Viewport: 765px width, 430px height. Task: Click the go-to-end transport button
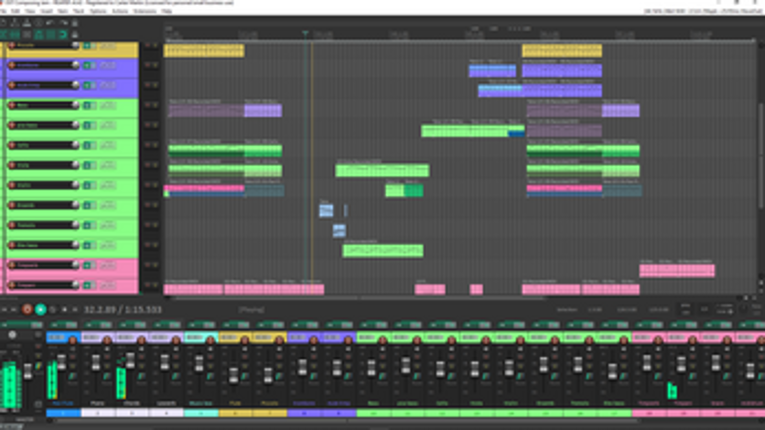(14, 309)
